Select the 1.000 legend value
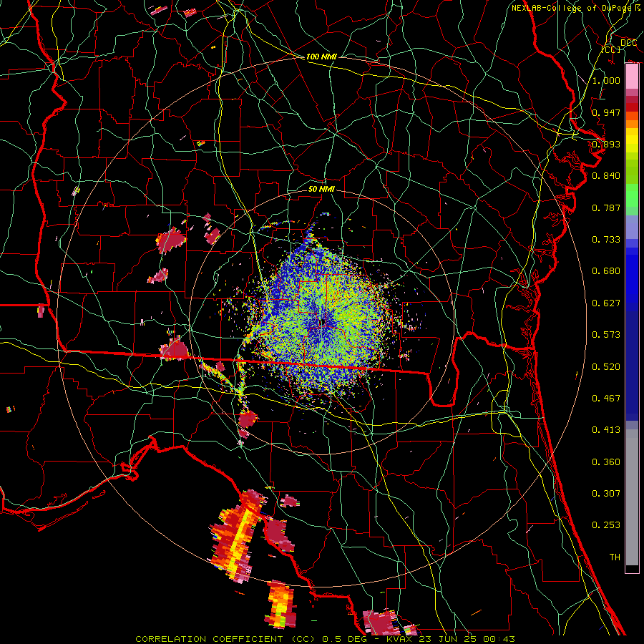The height and width of the screenshot is (644, 644). pos(606,80)
